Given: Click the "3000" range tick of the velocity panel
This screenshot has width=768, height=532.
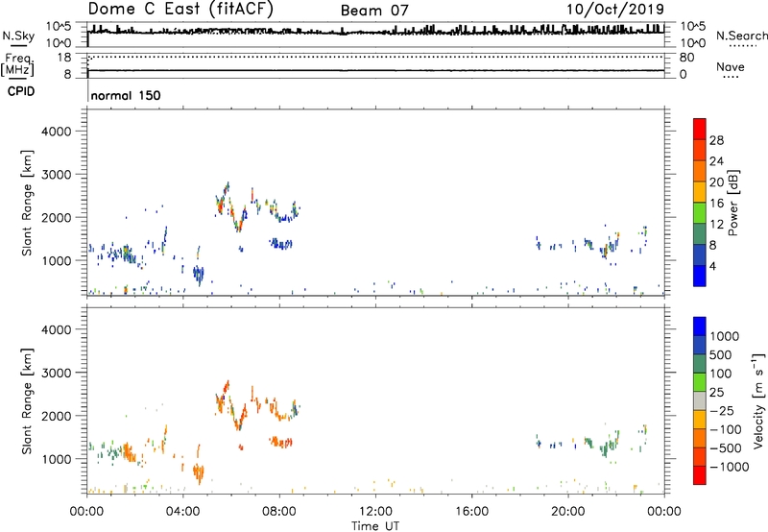Looking at the screenshot, I should 56,373.
